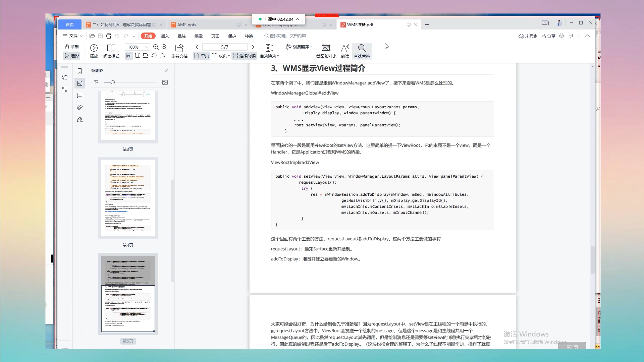Click the Read Aloud (朗读) icon
644x362 pixels.
pos(345,48)
